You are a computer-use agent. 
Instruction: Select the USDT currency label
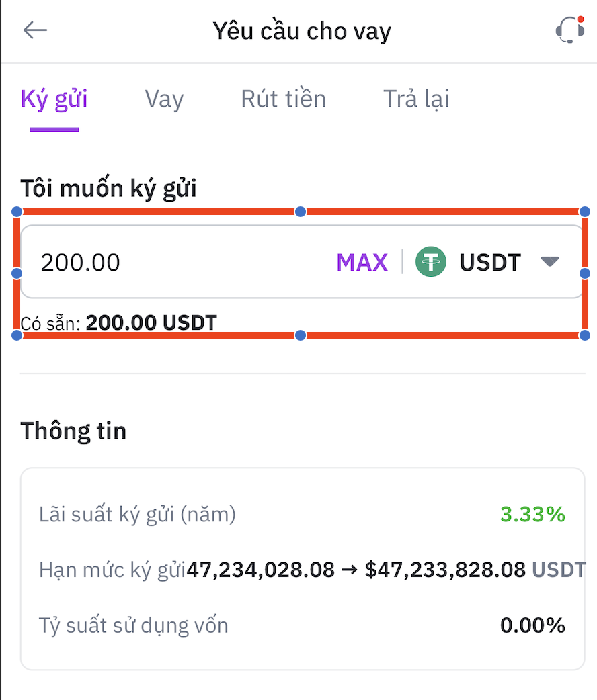tap(490, 262)
